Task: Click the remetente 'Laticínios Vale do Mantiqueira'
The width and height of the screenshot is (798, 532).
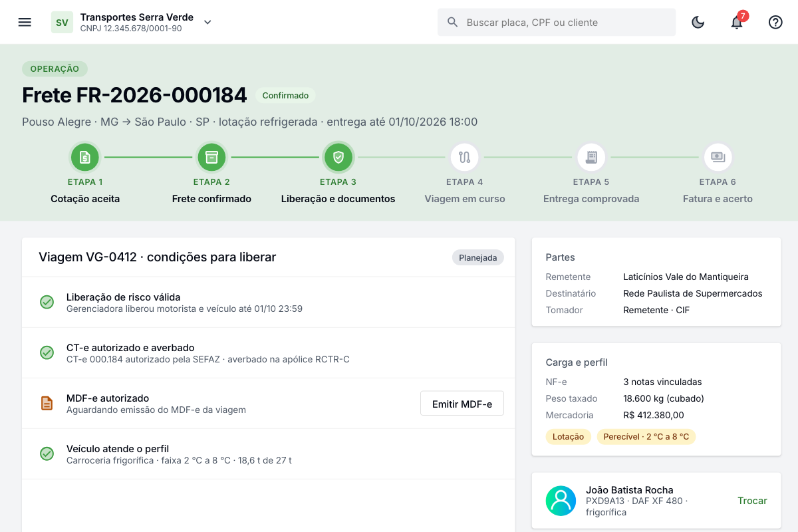Action: click(686, 277)
